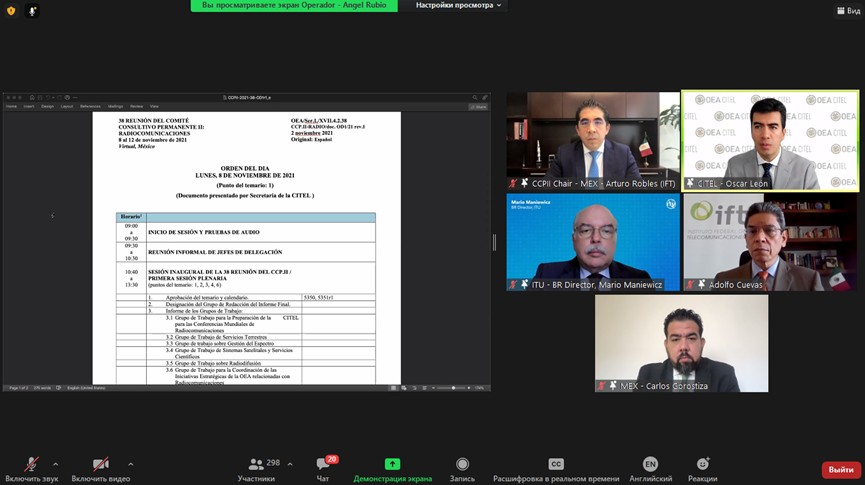The height and width of the screenshot is (485, 865).
Task: Click Демонстрация экрана share screen button
Action: point(392,470)
